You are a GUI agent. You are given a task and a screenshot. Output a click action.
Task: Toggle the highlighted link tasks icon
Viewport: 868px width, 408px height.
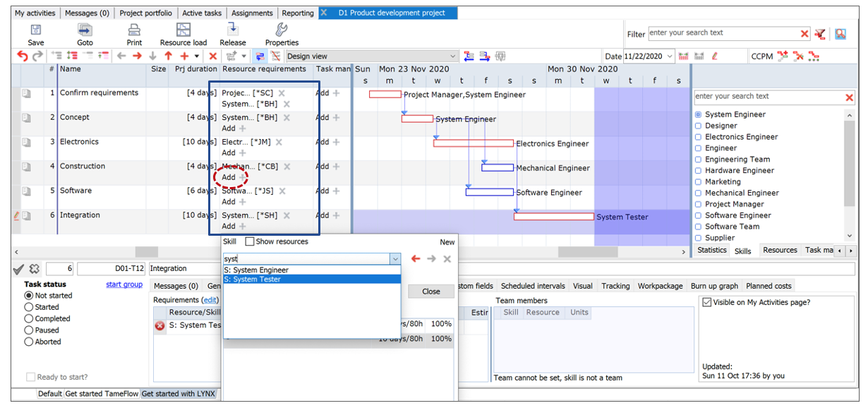pos(260,56)
